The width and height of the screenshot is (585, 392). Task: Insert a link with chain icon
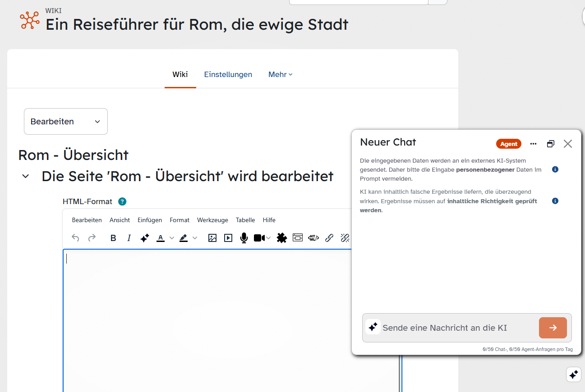click(329, 238)
